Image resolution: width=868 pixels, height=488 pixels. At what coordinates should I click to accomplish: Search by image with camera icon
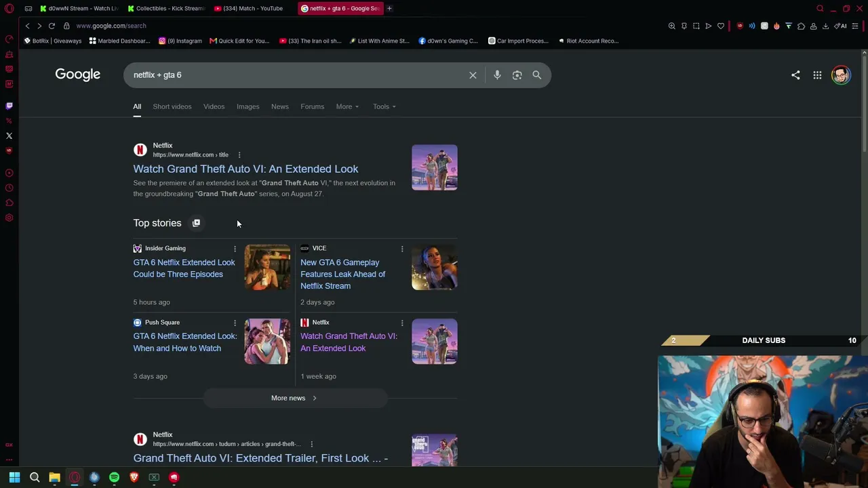coord(517,75)
